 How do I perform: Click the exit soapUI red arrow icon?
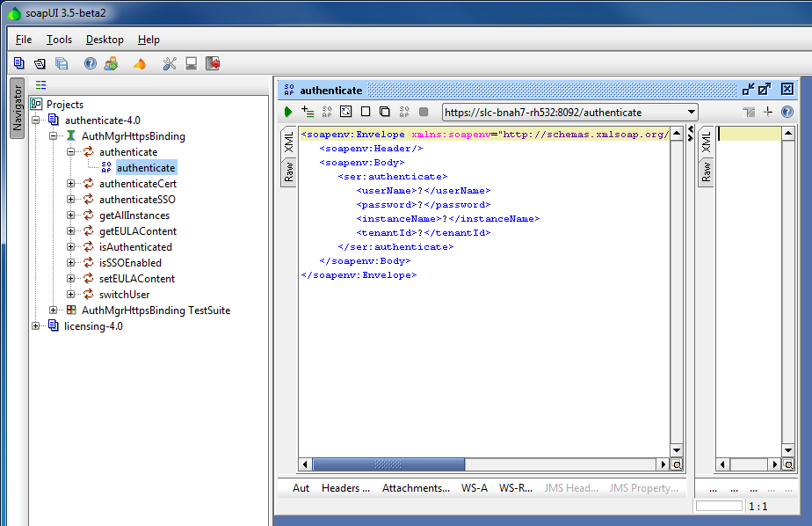pos(213,63)
